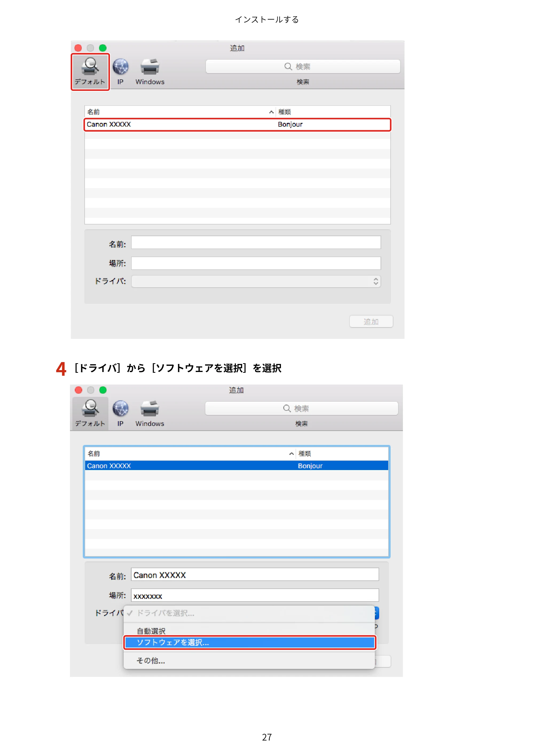Close the top 追加 window
The image size is (534, 756).
[78, 48]
